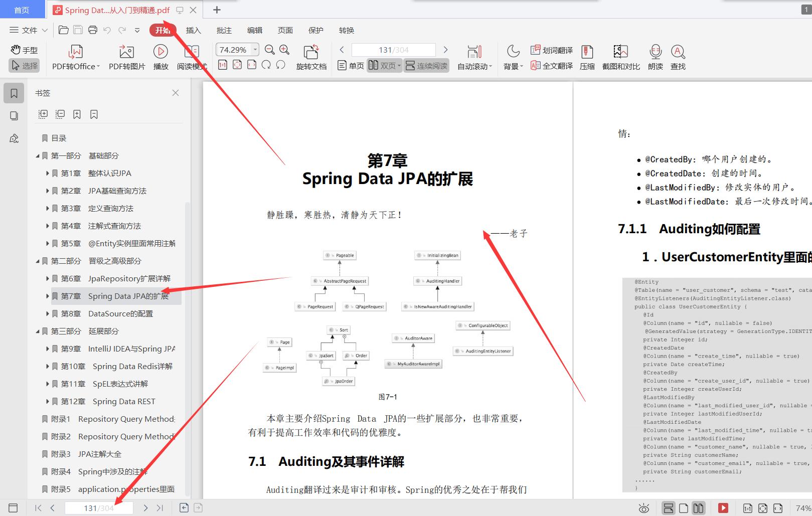The height and width of the screenshot is (516, 812).
Task: Compress the PDF (压缩)
Action: point(587,58)
